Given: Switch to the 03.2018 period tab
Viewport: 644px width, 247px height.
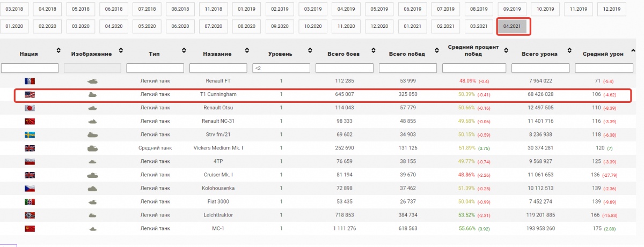Looking at the screenshot, I should (14, 9).
